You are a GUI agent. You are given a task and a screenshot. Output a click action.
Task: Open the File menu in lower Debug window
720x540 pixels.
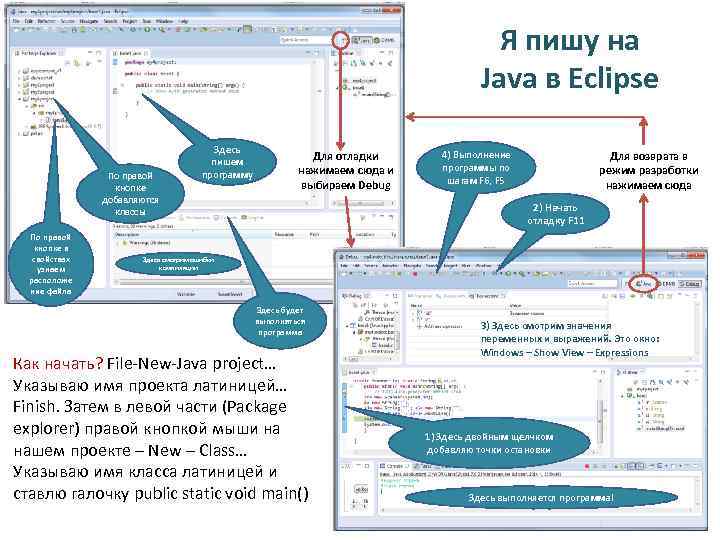pyautogui.click(x=344, y=265)
